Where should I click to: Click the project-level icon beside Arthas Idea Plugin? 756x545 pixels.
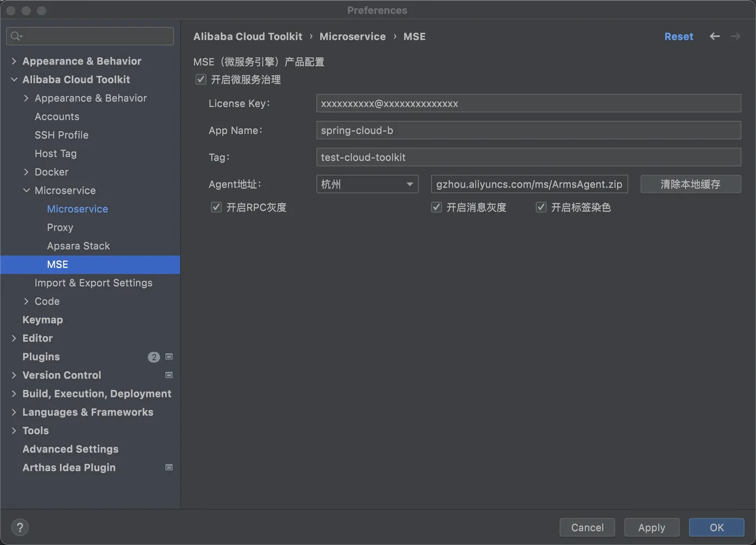pyautogui.click(x=169, y=467)
